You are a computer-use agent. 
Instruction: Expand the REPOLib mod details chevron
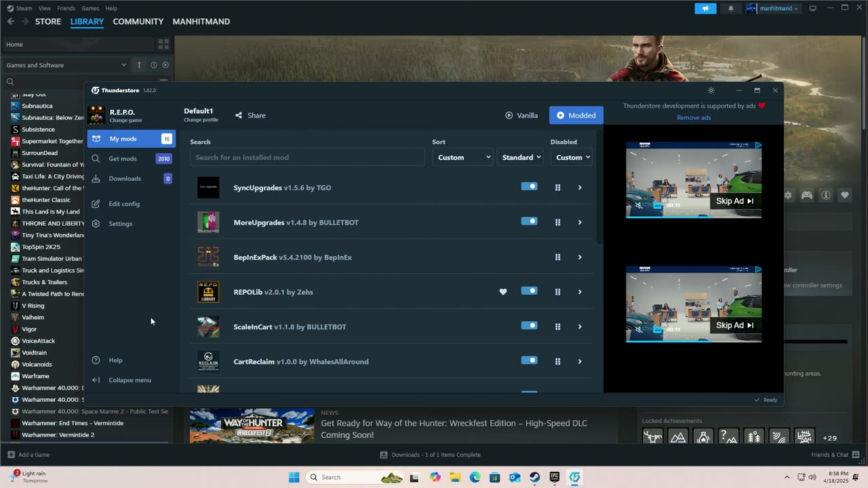[x=580, y=292]
